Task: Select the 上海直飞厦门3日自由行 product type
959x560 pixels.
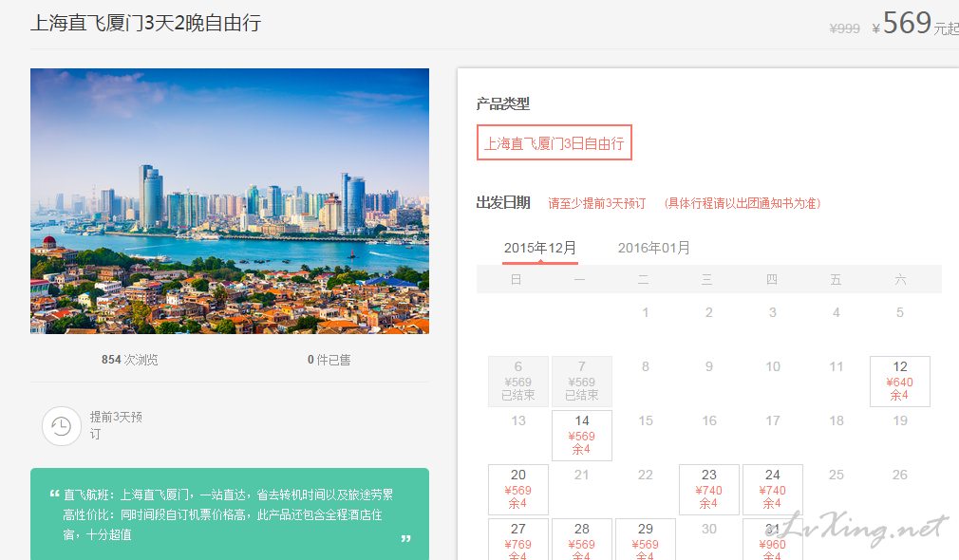Action: [x=554, y=143]
